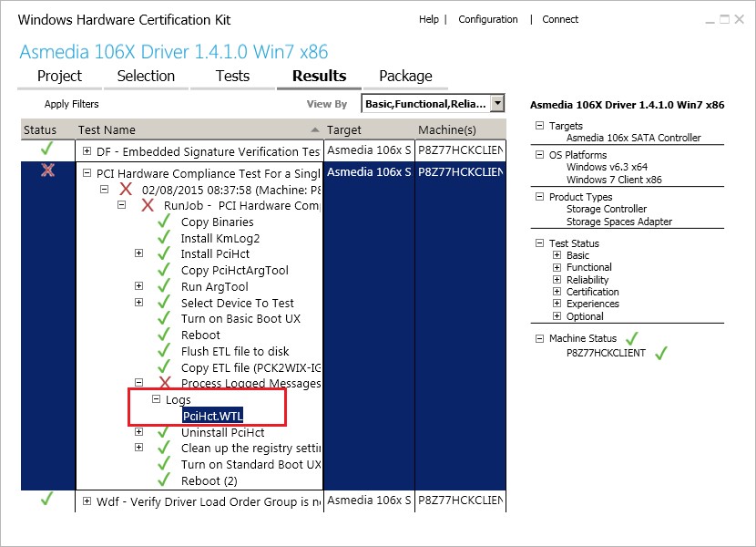This screenshot has width=756, height=547.
Task: Open the Project tab
Action: [59, 77]
